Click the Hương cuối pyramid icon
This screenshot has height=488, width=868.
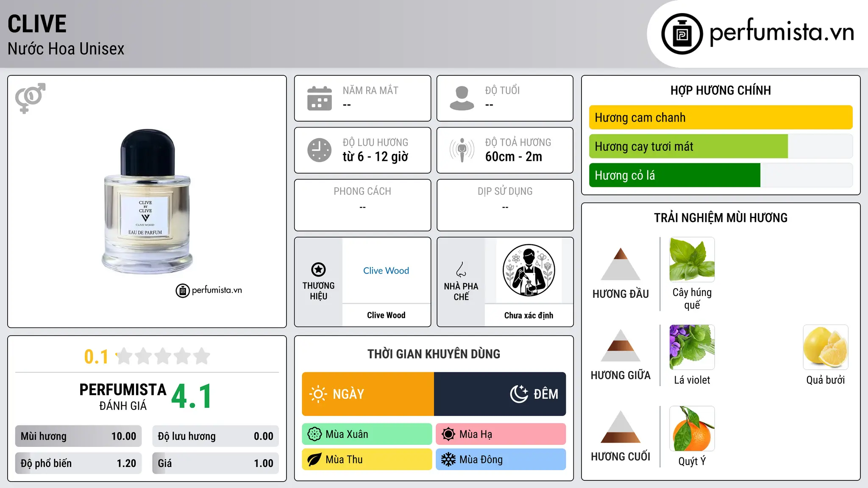click(x=620, y=427)
